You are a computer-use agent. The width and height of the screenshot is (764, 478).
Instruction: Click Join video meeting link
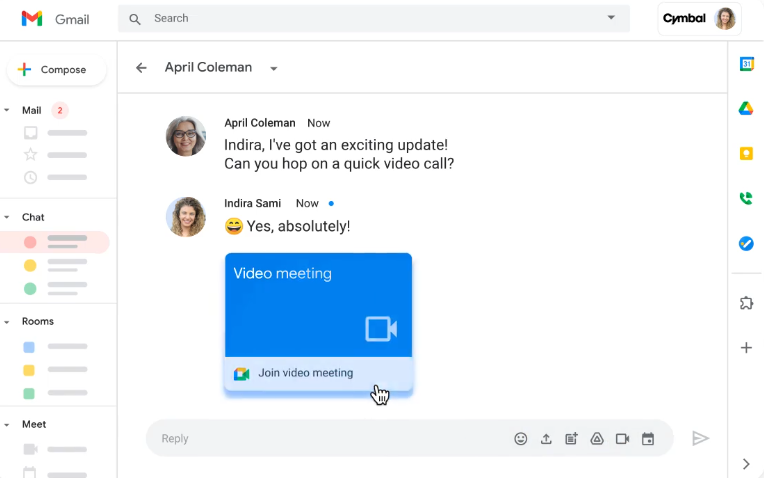306,373
